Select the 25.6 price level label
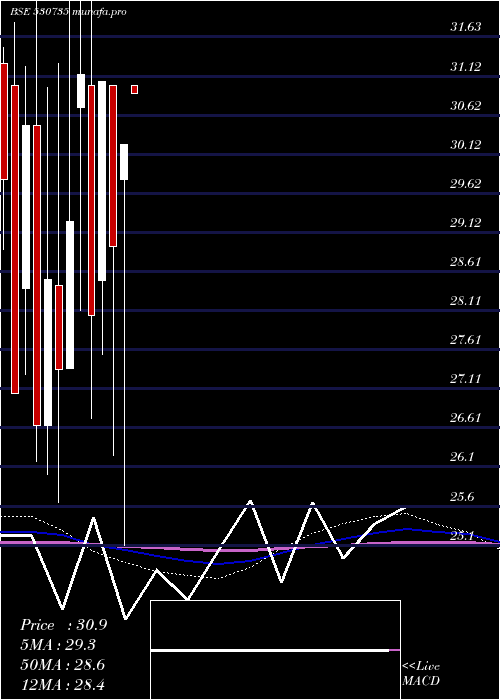 [463, 497]
